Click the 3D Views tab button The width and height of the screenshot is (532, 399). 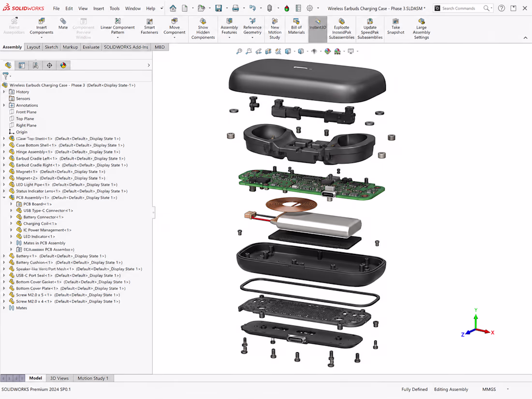[x=59, y=378]
